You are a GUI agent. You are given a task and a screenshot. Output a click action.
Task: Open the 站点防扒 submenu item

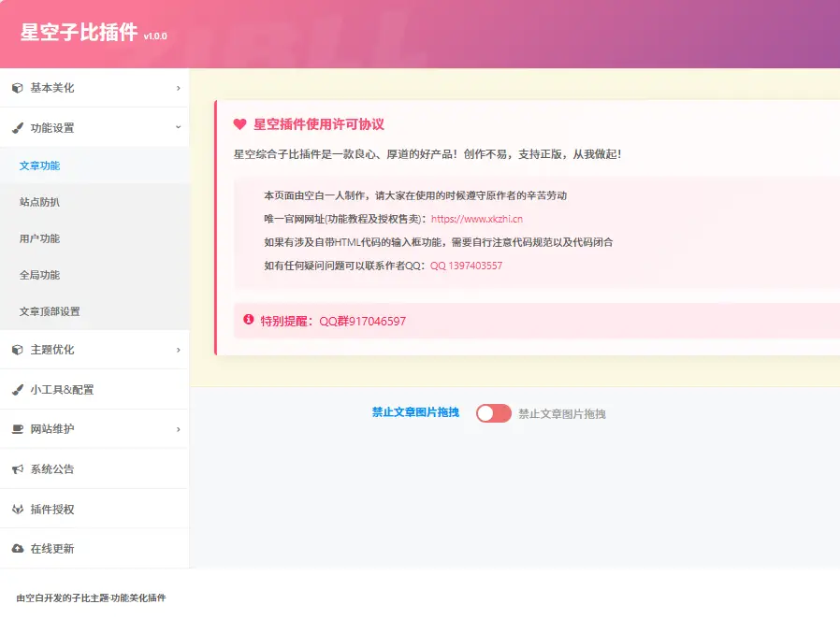39,202
